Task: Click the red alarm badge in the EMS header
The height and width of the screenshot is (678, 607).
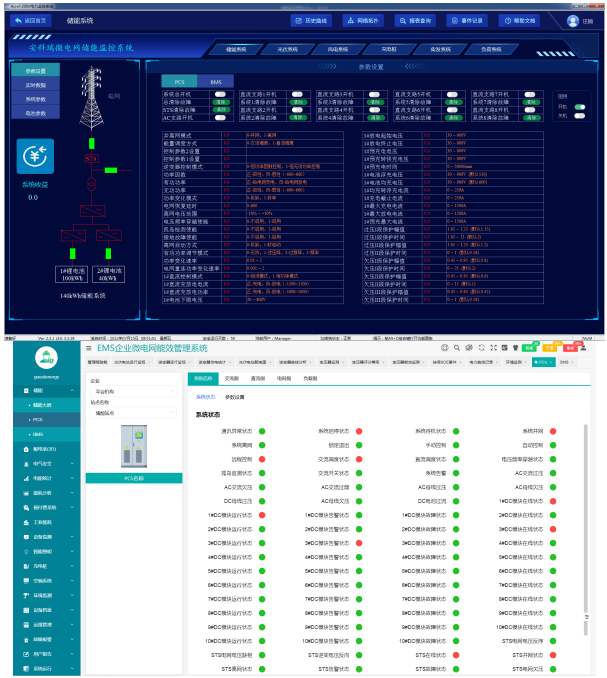Action: pyautogui.click(x=570, y=348)
